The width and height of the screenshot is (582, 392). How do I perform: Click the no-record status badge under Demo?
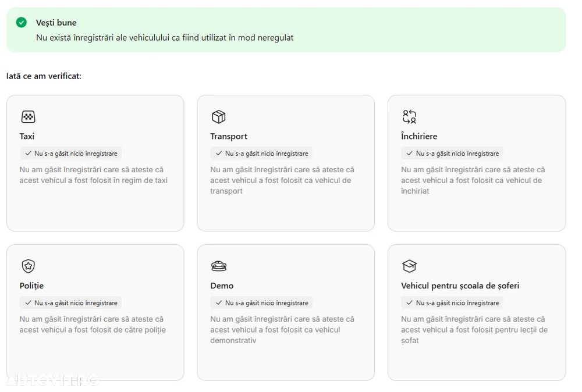[261, 303]
